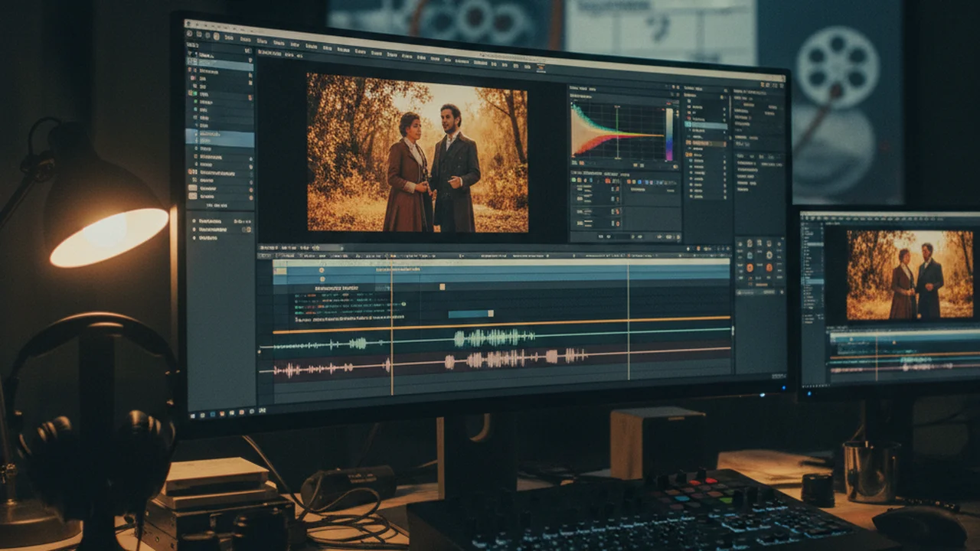Click the vertical rainbow hue strip beside scope
Viewport: 980px width, 551px height.
point(669,133)
